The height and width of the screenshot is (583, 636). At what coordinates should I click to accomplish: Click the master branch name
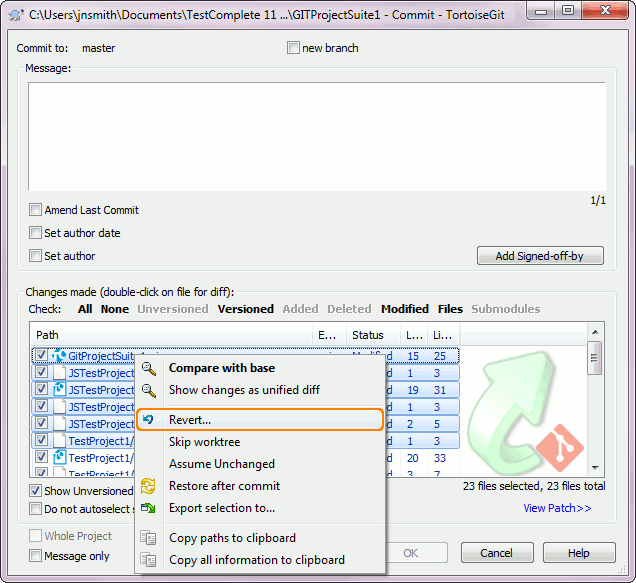99,48
